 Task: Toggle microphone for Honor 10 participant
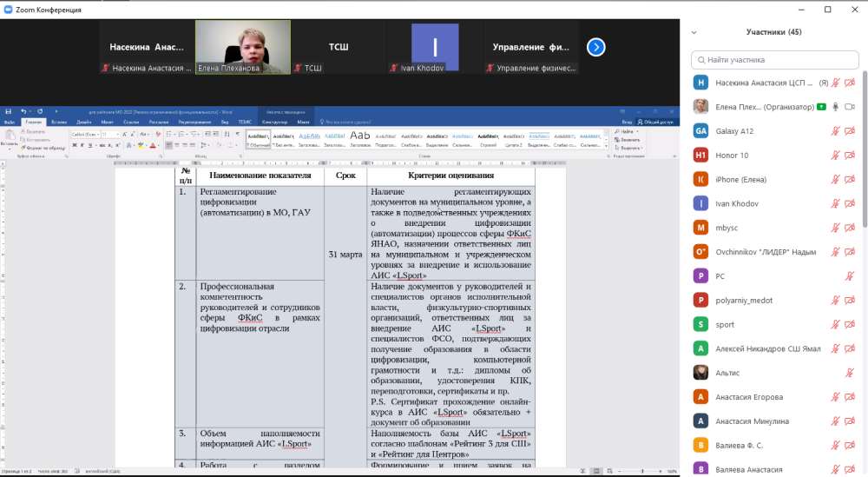click(835, 156)
